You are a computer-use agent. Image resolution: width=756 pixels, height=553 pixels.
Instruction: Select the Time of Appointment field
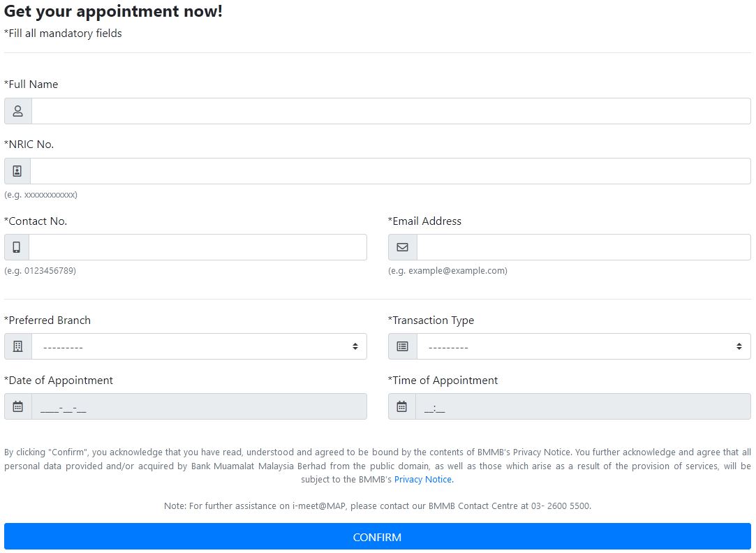coord(583,406)
